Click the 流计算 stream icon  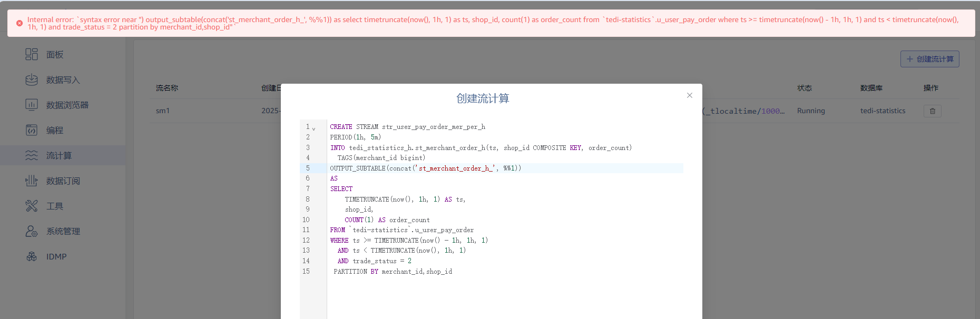tap(32, 155)
